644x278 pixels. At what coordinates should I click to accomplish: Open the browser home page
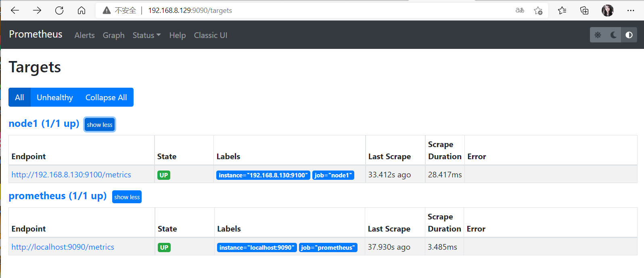coord(82,11)
